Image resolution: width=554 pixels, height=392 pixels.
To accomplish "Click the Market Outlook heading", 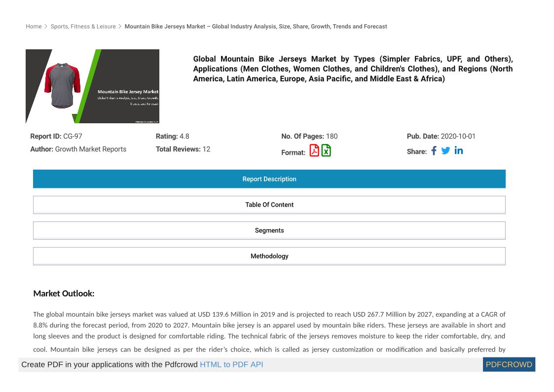I will pyautogui.click(x=64, y=293).
